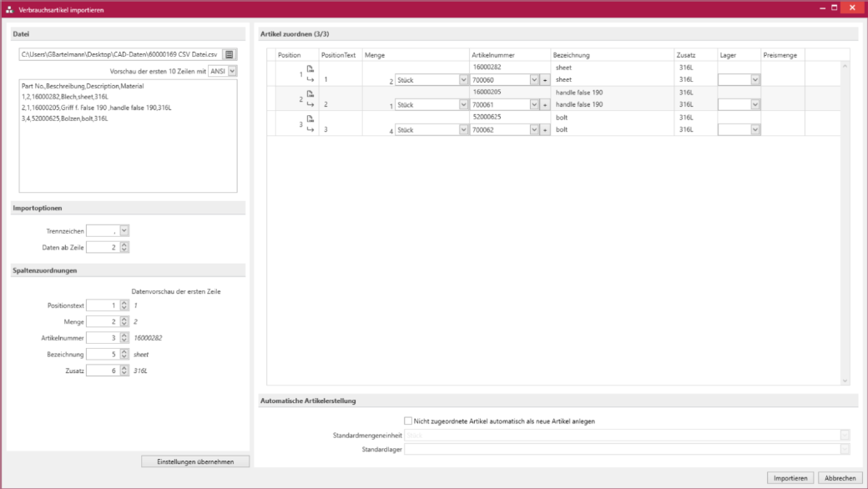The width and height of the screenshot is (868, 489).
Task: Open Stück unit dropdown in row 2
Action: [x=463, y=104]
